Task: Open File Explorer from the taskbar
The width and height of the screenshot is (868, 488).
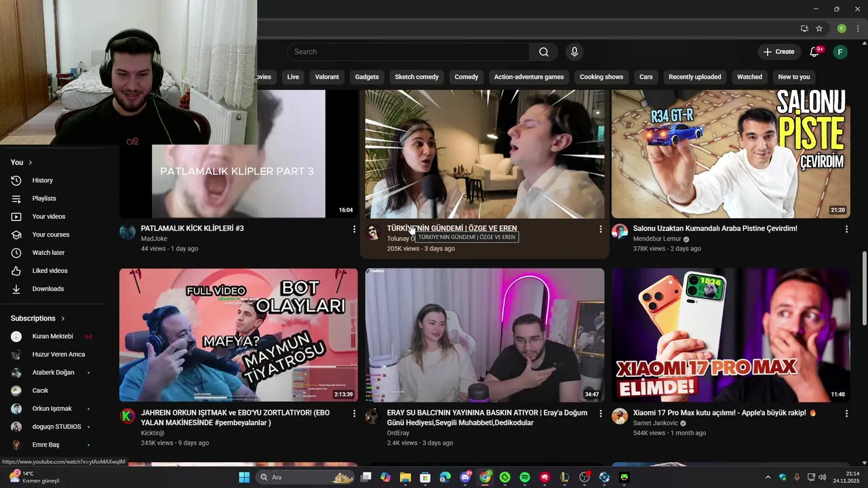Action: click(x=406, y=477)
